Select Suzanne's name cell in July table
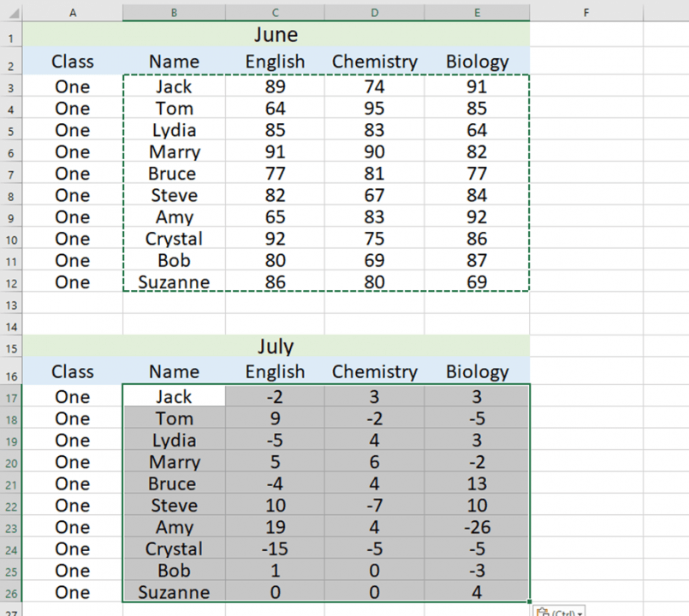 (174, 592)
